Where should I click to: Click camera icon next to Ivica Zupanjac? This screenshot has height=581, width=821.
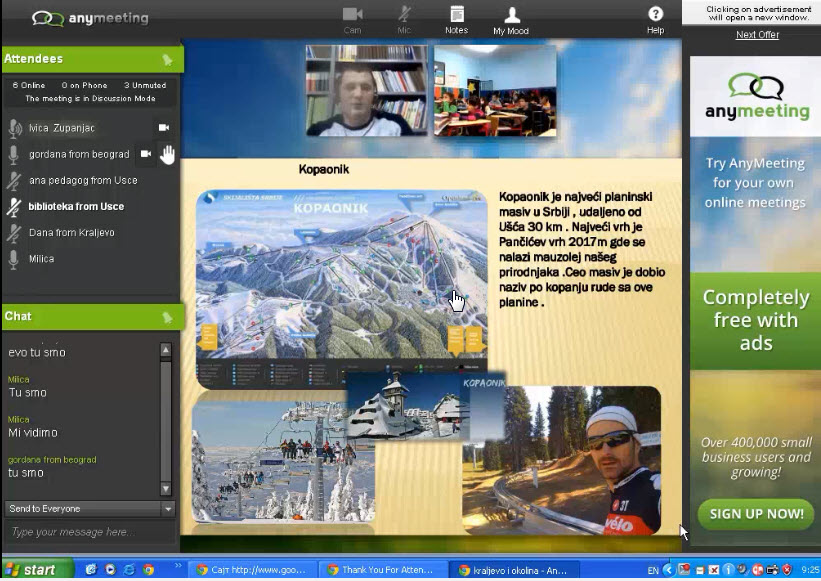[164, 128]
